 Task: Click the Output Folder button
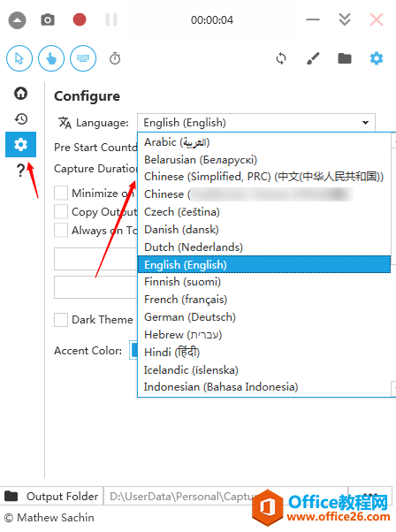click(x=51, y=497)
